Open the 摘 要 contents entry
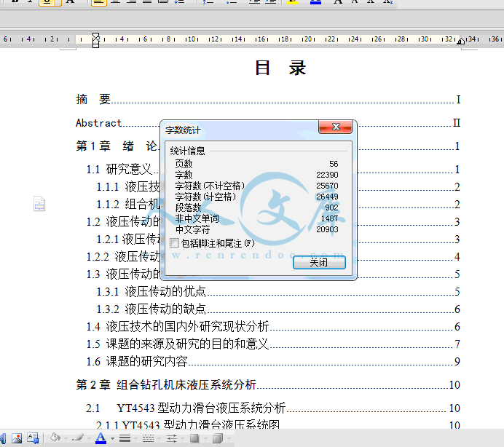Screen dimensions: 504x447 pos(268,99)
